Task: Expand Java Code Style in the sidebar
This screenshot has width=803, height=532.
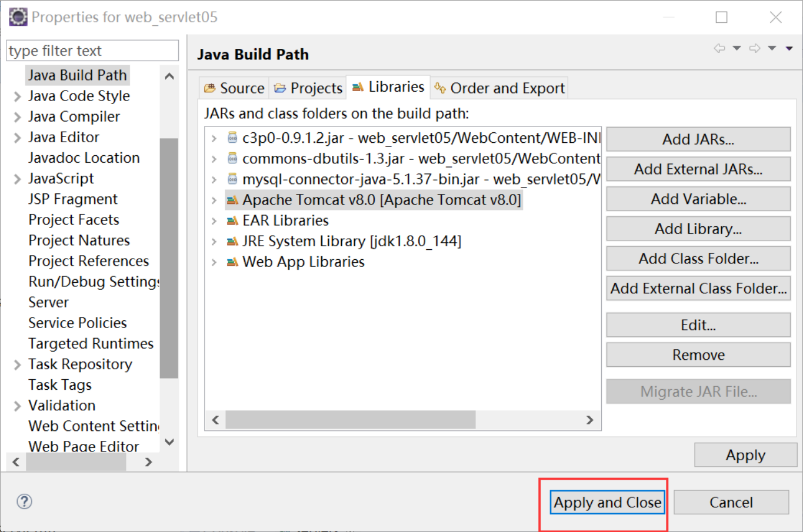Action: click(17, 96)
